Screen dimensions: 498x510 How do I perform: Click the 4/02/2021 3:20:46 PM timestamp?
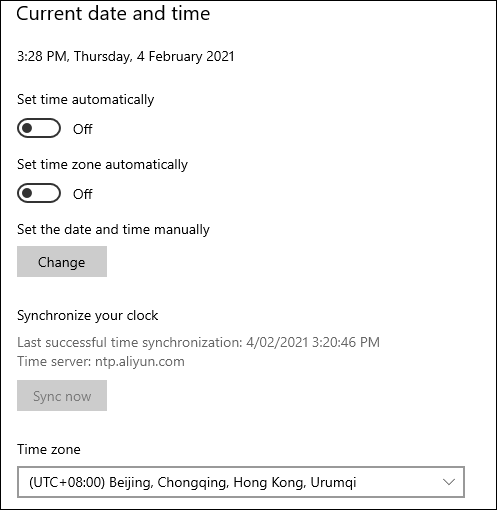pyautogui.click(x=313, y=342)
